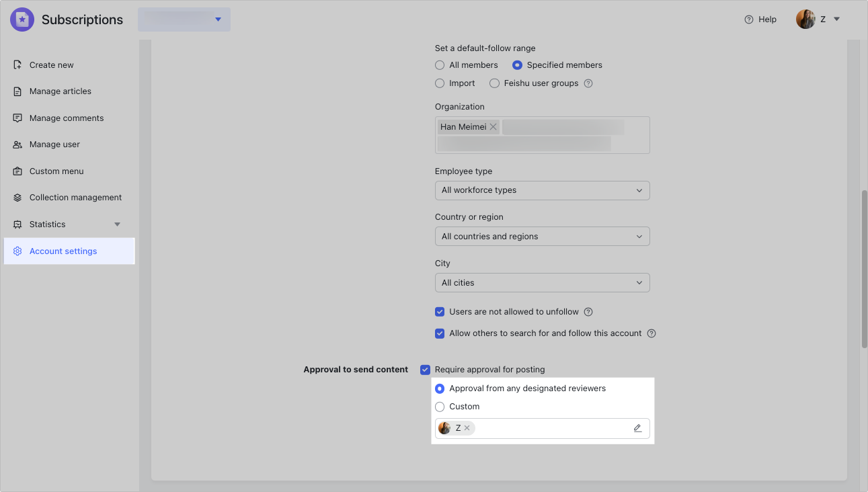
Task: Open the Employee type dropdown
Action: click(542, 190)
